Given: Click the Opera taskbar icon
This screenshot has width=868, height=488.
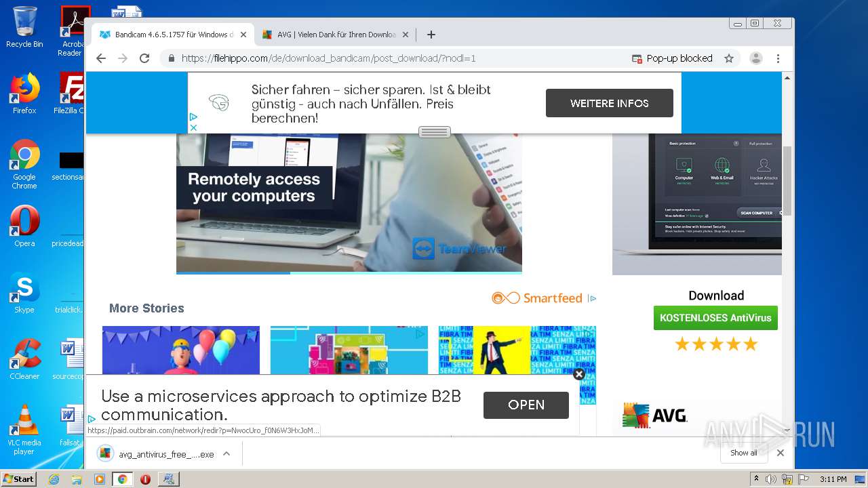Looking at the screenshot, I should 145,479.
